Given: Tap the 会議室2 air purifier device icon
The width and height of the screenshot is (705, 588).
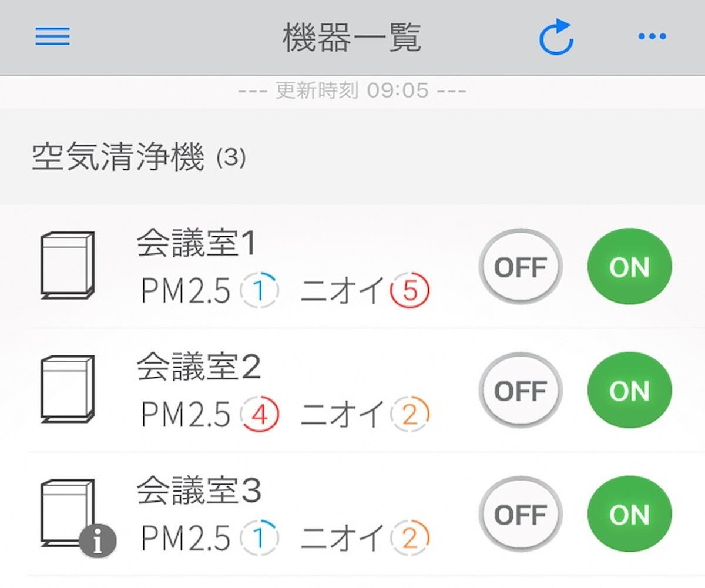Looking at the screenshot, I should tap(67, 389).
